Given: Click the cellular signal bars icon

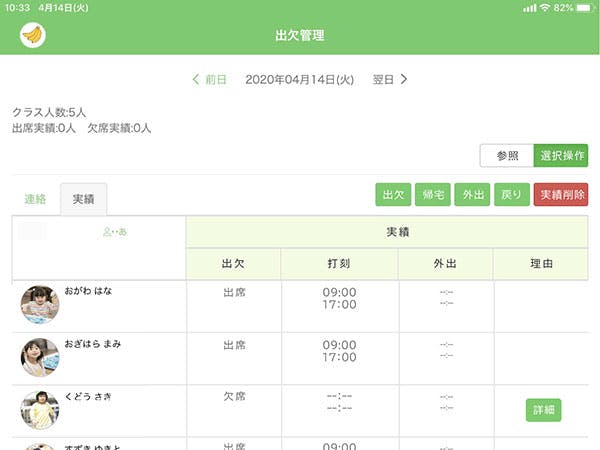Looking at the screenshot, I should [530, 8].
